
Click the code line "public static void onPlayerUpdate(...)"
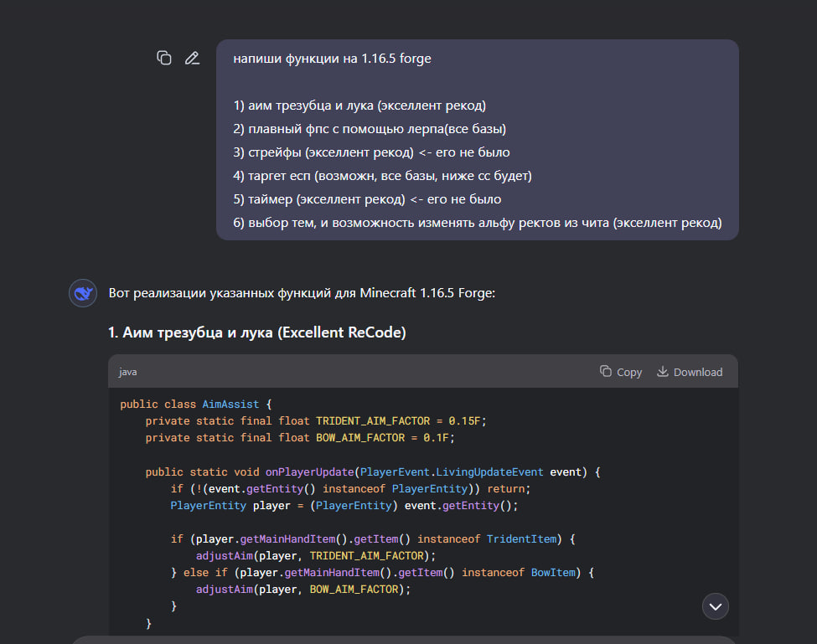pos(373,471)
